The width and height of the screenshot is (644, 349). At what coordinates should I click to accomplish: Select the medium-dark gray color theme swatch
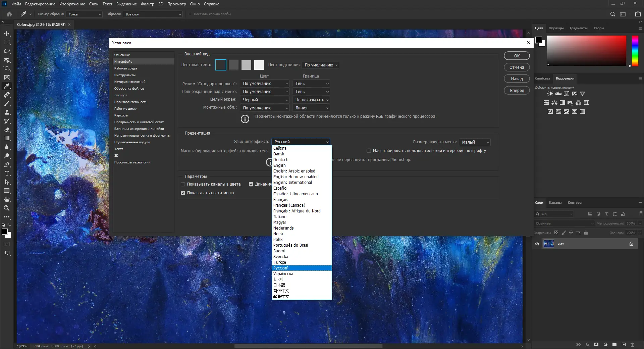234,65
